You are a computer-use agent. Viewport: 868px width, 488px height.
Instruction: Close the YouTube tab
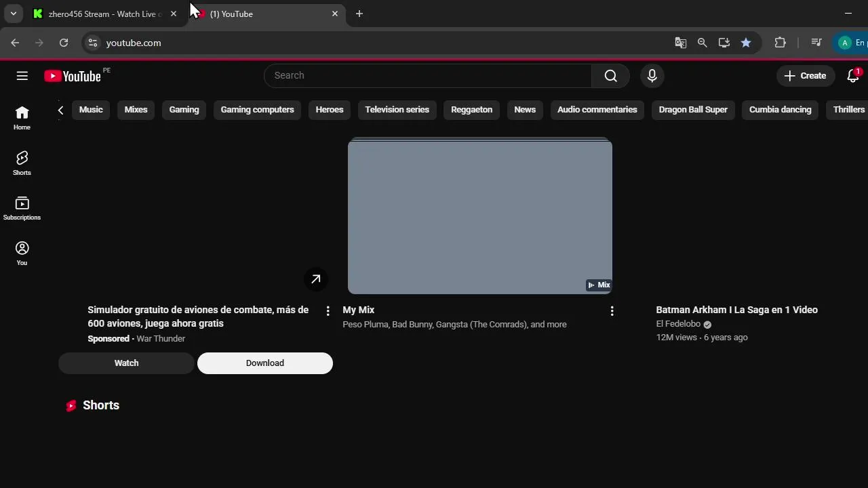pyautogui.click(x=335, y=14)
